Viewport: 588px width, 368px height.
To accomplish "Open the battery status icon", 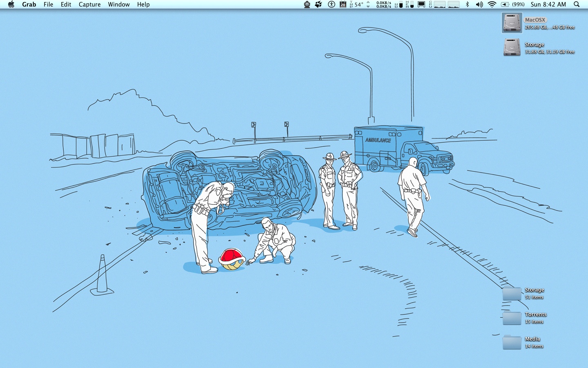I will coord(505,4).
